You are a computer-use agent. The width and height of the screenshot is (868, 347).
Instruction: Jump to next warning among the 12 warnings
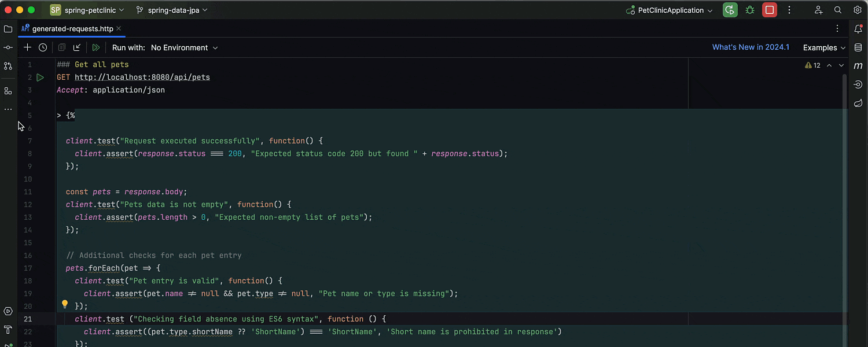(840, 65)
